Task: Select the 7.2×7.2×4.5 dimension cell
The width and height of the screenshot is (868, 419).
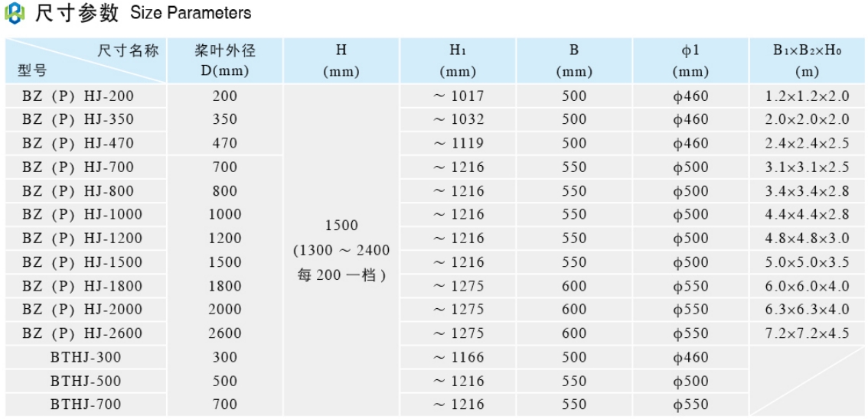Action: 807,333
